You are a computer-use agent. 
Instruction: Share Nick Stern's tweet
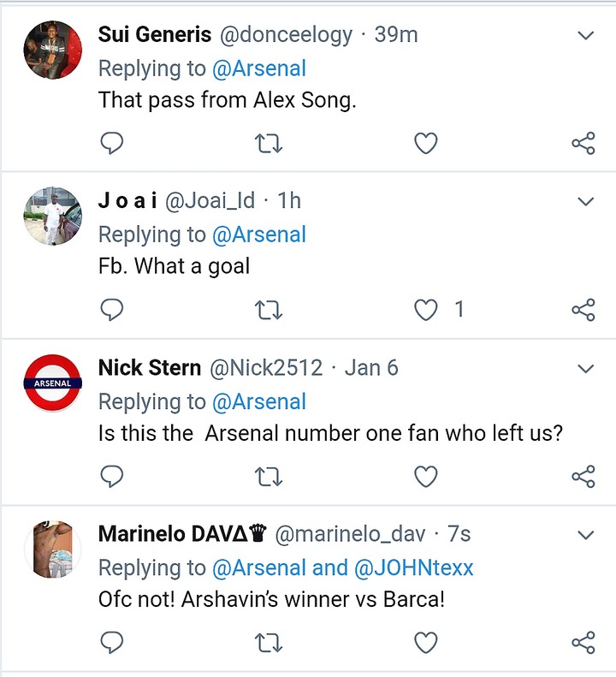point(583,476)
